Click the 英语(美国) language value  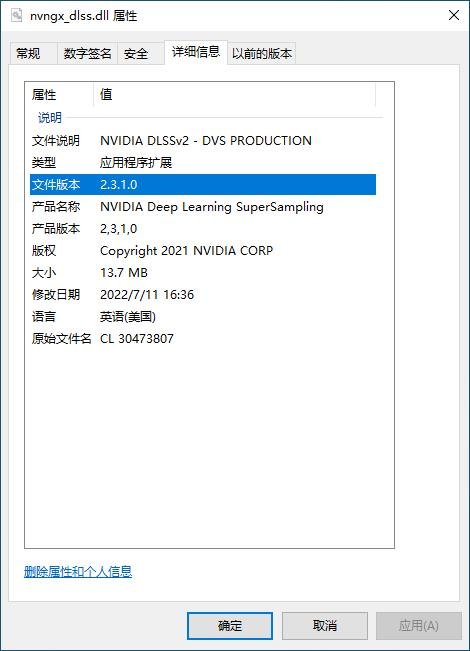[128, 317]
